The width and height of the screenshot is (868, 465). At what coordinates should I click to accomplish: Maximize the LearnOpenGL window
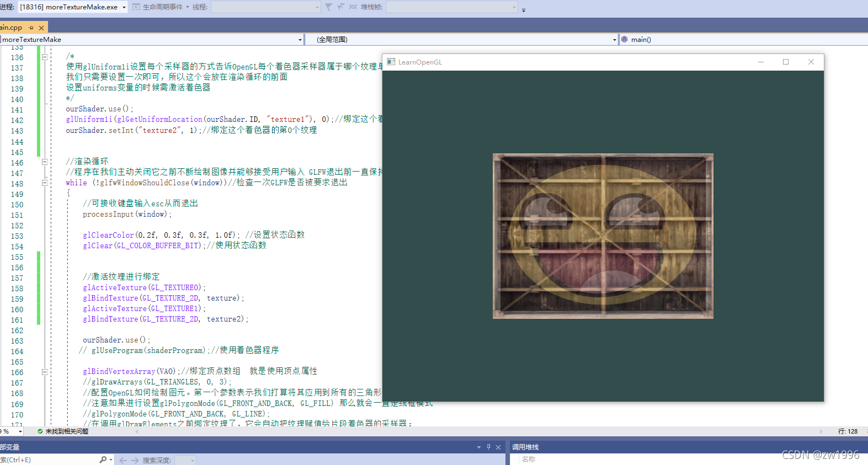coord(786,62)
